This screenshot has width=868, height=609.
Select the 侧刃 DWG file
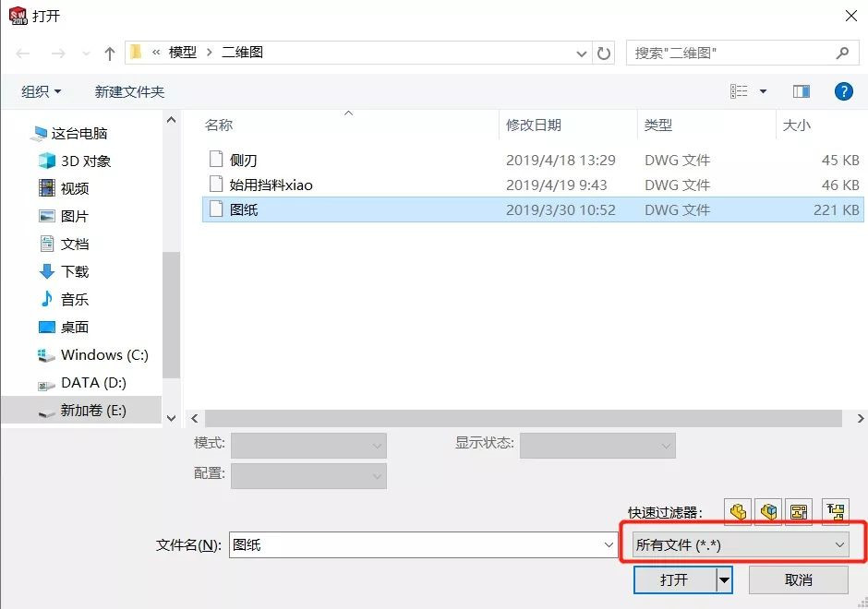243,159
